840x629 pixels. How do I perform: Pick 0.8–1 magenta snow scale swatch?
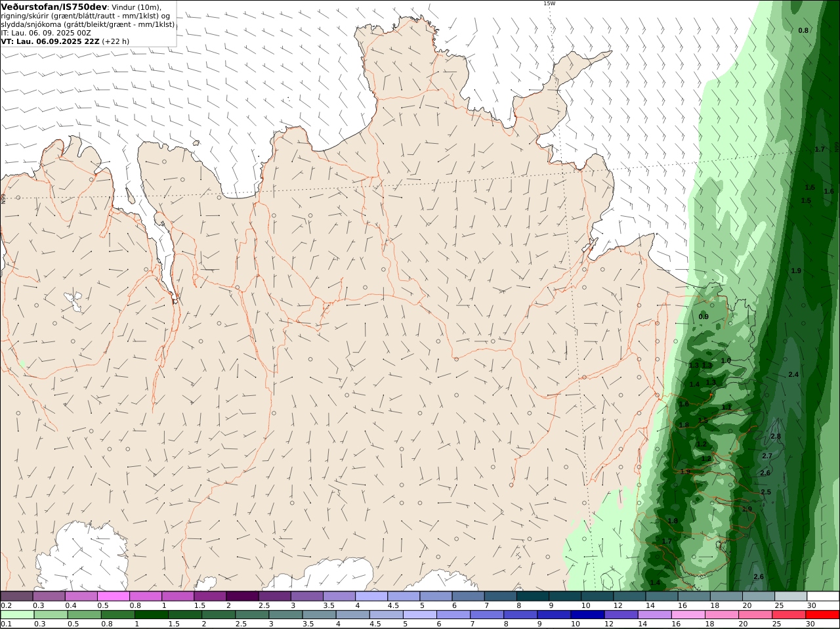[x=146, y=596]
